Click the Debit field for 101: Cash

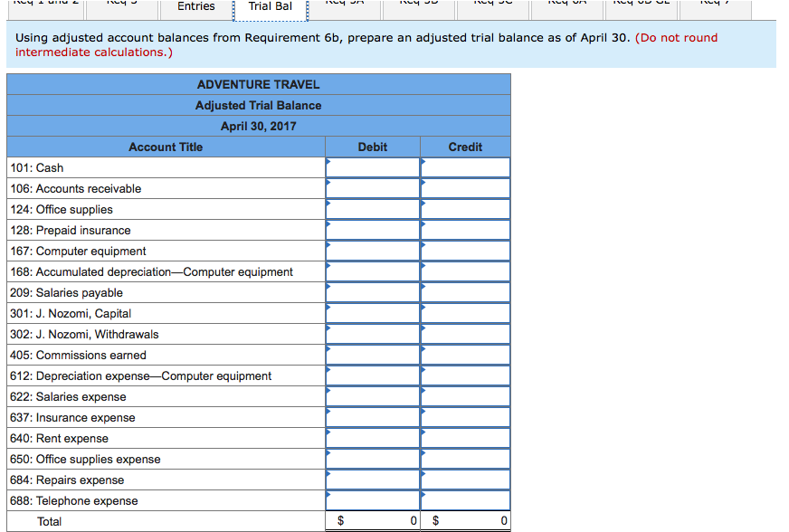click(373, 167)
